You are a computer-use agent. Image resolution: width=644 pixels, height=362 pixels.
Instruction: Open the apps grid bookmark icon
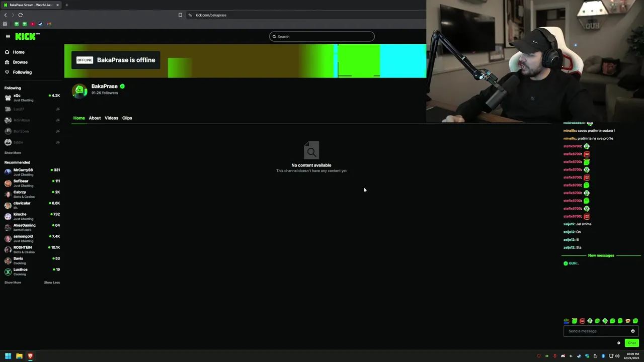(x=5, y=24)
